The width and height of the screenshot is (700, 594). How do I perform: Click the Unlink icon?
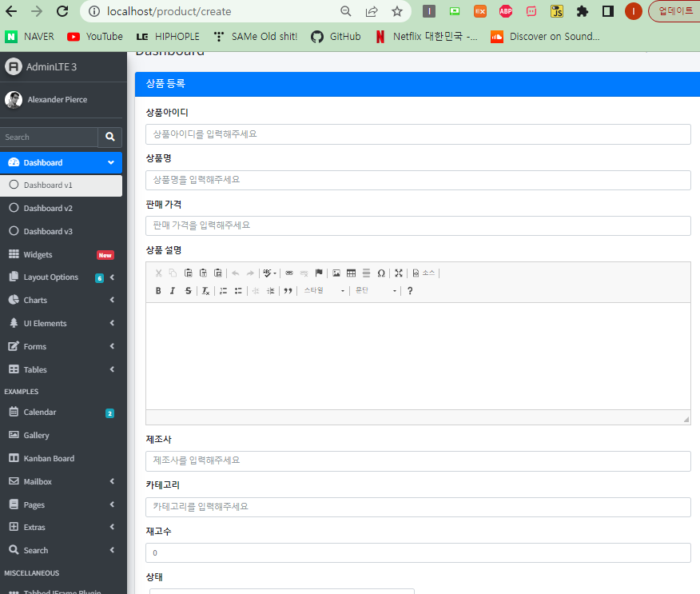pos(304,273)
